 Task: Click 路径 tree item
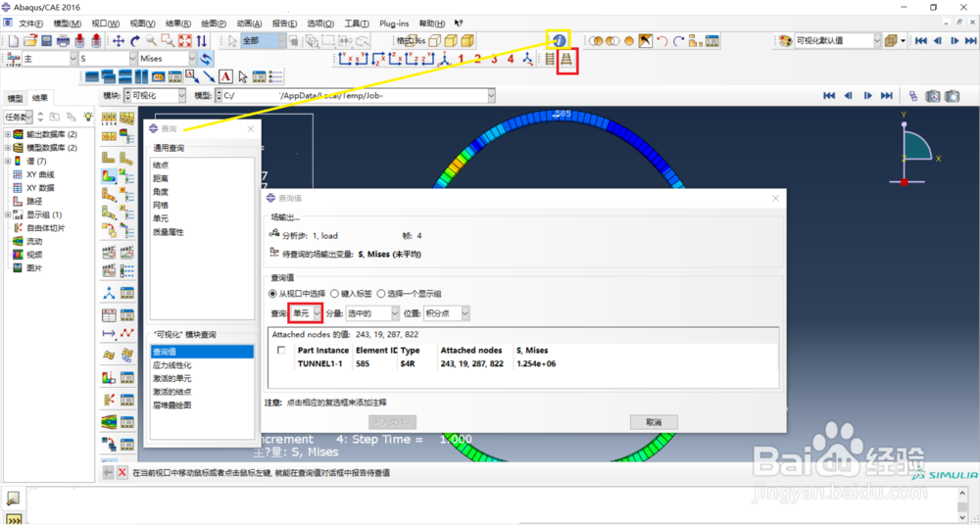(34, 201)
